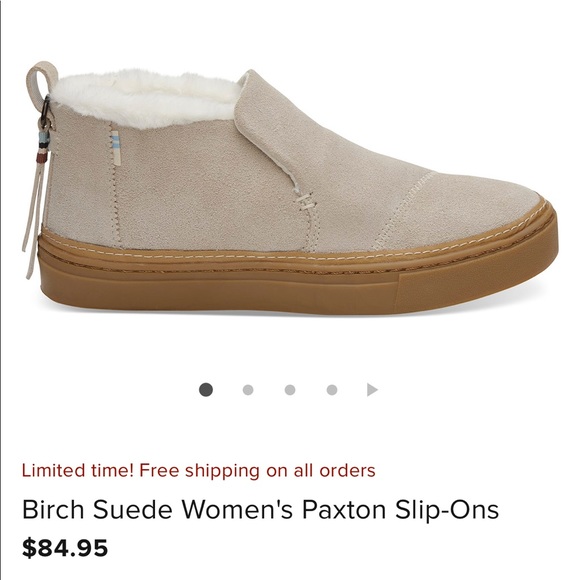Select the first dark carousel dot
The image size is (580, 580).
point(206,390)
